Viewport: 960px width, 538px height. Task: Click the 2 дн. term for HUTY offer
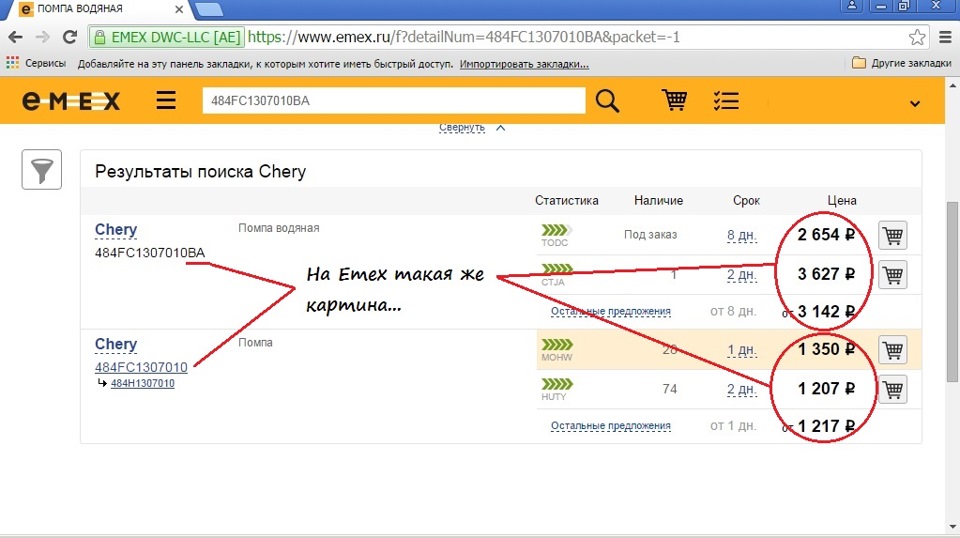(x=741, y=389)
